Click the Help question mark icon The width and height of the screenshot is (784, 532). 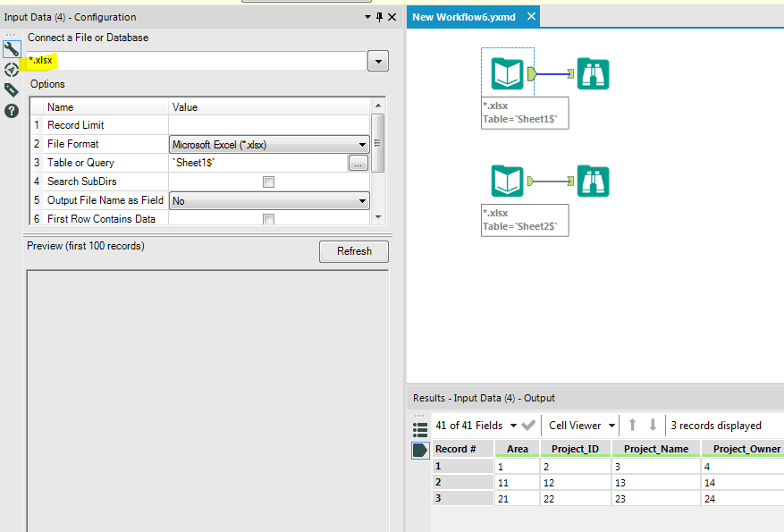(x=12, y=111)
